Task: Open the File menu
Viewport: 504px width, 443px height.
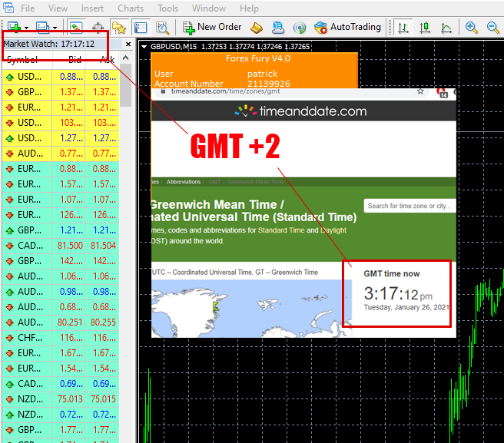Action: coord(28,8)
